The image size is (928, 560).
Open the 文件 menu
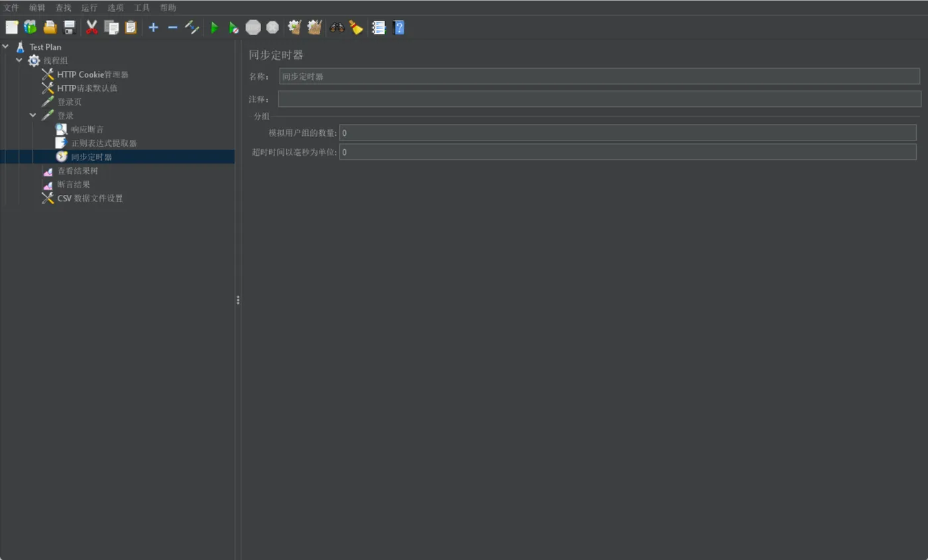click(x=11, y=8)
